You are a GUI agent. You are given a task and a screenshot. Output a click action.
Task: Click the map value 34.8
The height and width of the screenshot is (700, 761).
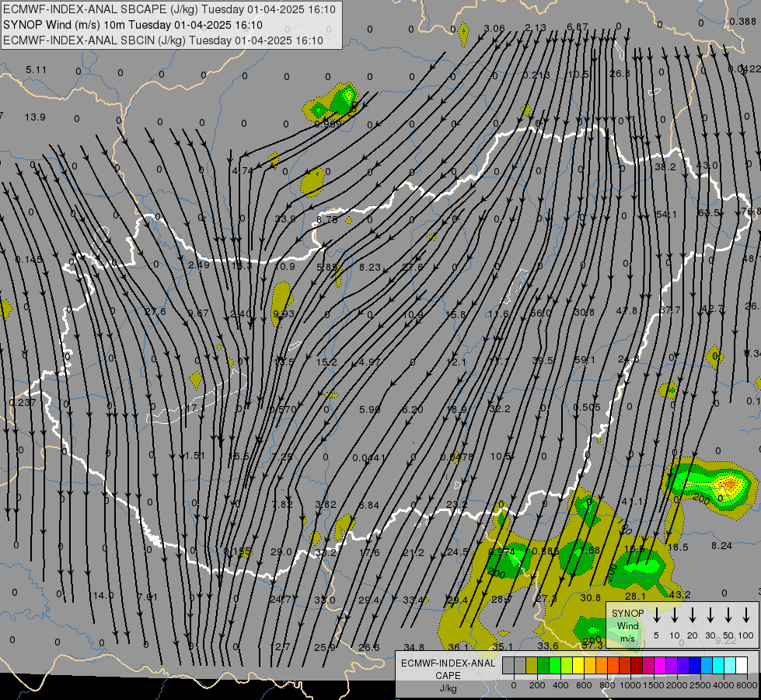[x=414, y=648]
